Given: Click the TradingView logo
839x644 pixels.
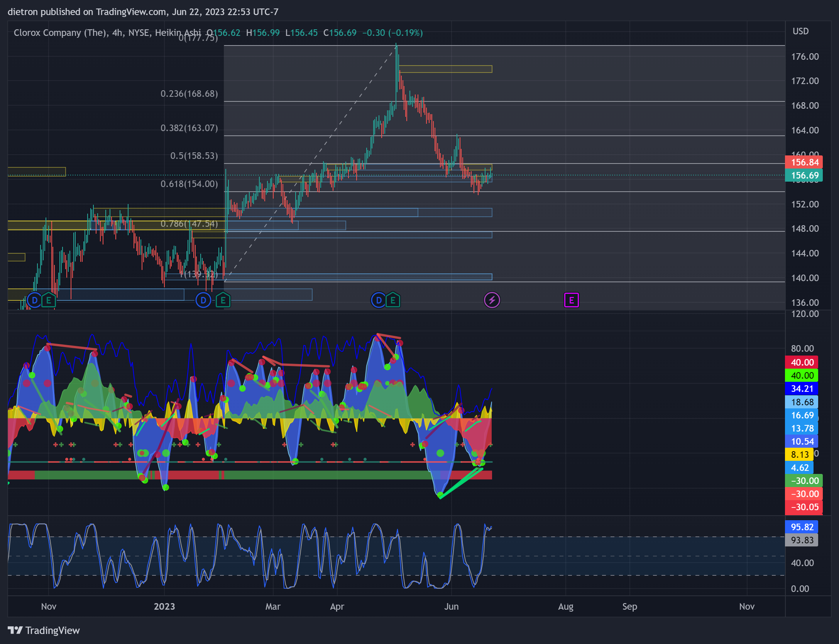Looking at the screenshot, I should coord(44,631).
